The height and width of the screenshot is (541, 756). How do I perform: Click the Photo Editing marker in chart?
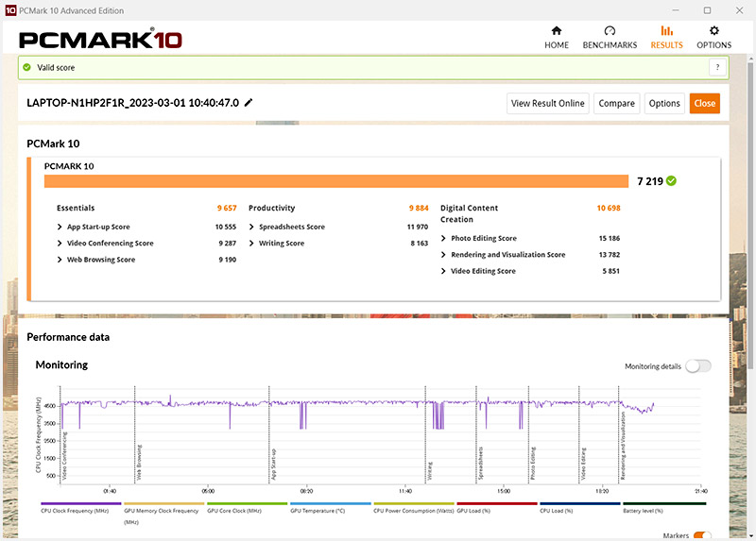tap(533, 463)
